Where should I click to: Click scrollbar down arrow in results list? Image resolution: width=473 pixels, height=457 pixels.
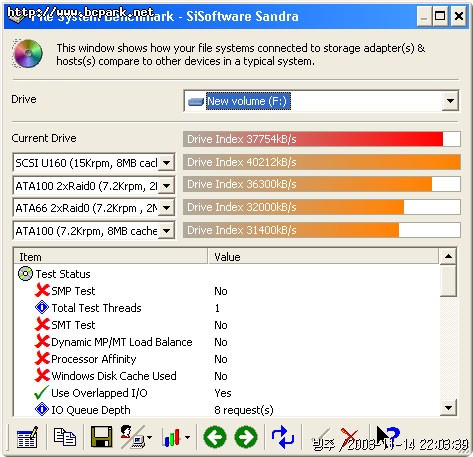(448, 408)
